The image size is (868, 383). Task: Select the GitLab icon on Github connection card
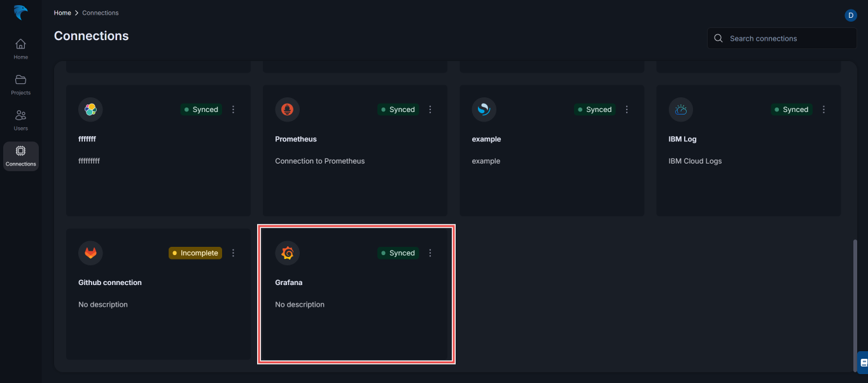(x=90, y=253)
